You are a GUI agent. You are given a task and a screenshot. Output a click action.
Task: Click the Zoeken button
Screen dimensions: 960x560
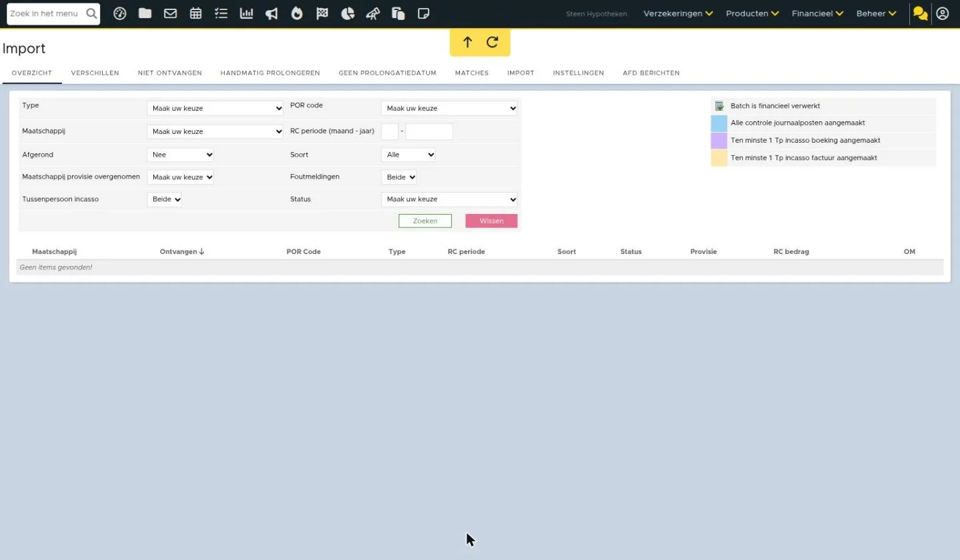tap(425, 221)
